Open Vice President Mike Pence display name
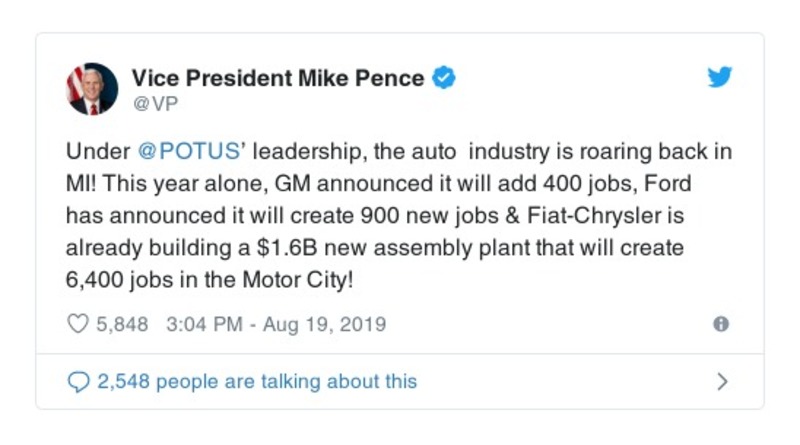This screenshot has height=445, width=800. [x=279, y=78]
